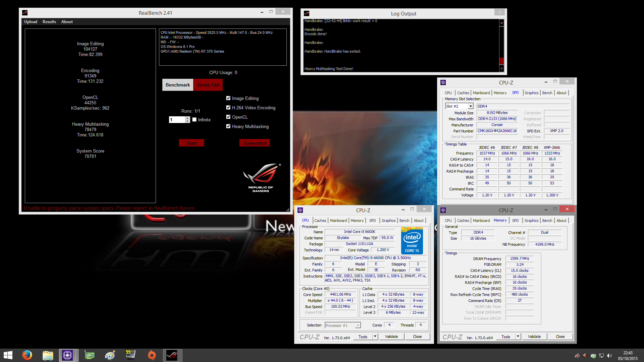This screenshot has height=362, width=644.
Task: Click the runs number input field
Action: click(177, 120)
